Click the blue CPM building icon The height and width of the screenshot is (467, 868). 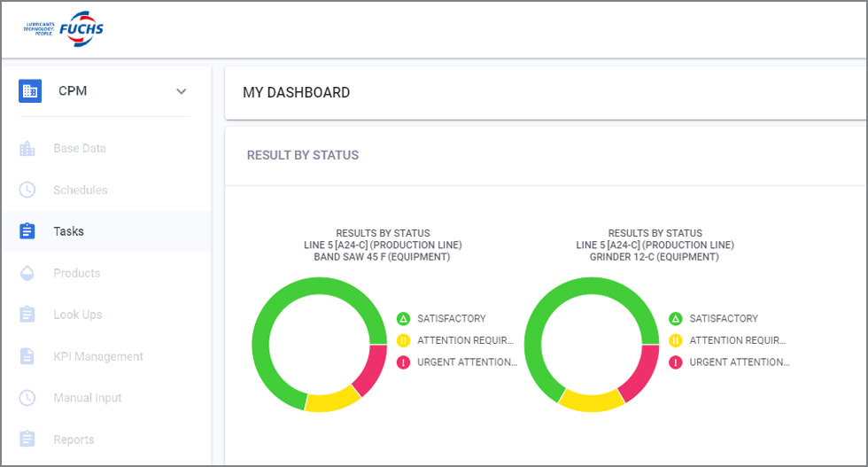pos(30,90)
